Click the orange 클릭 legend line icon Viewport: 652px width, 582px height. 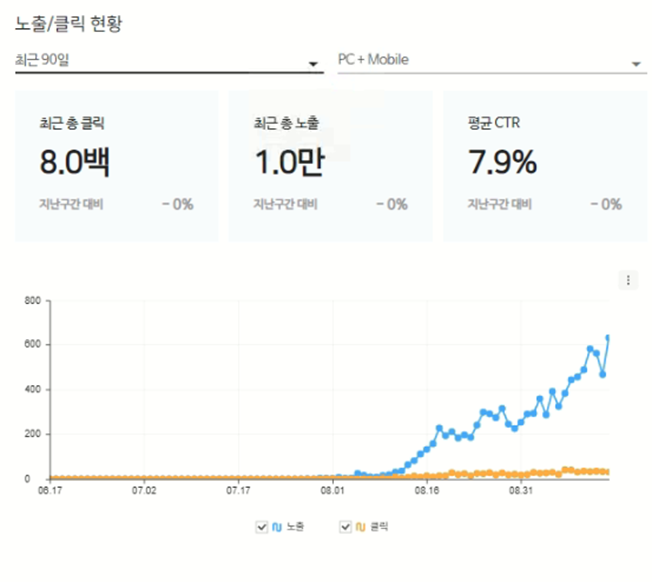pyautogui.click(x=360, y=525)
